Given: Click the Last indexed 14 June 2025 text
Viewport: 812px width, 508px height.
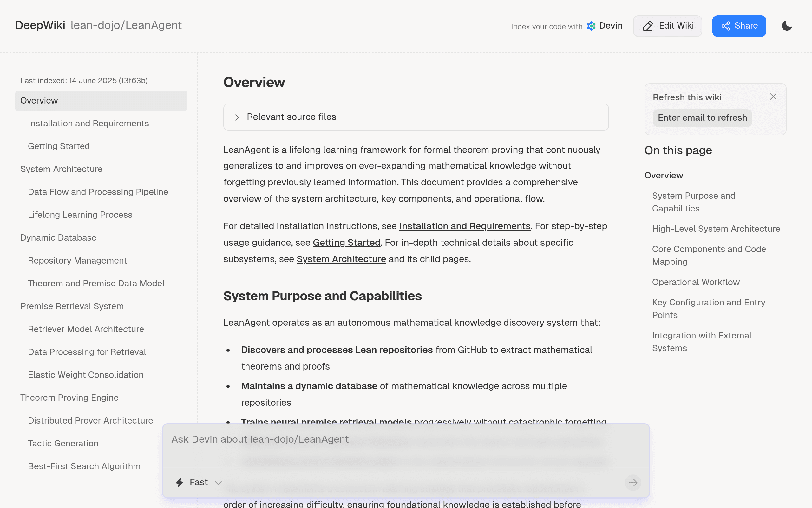Looking at the screenshot, I should click(x=84, y=81).
